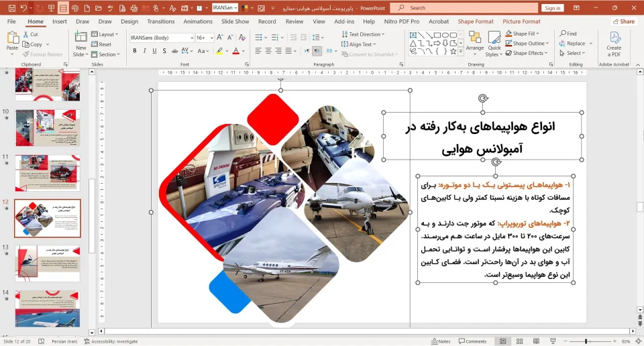
Task: Set left-to-right text direction
Action: (307, 51)
